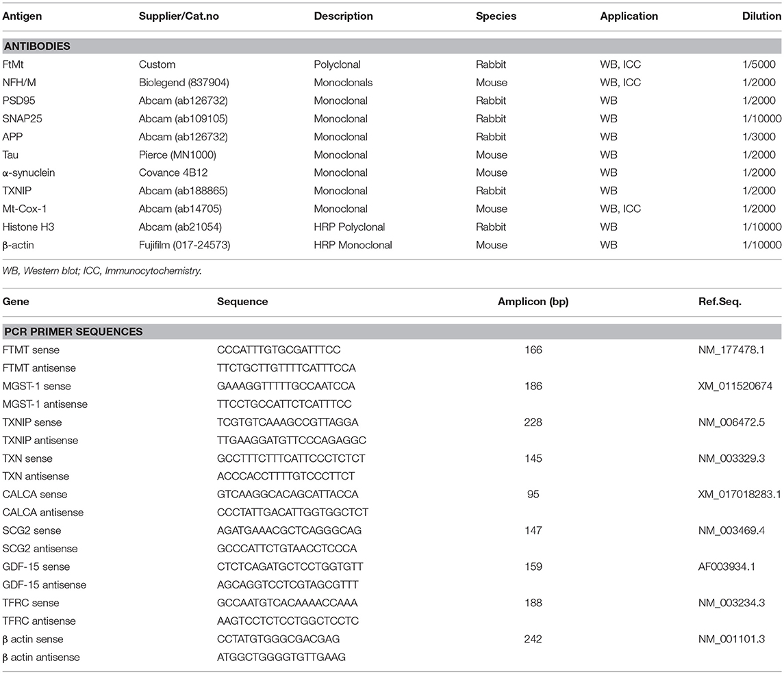Click the Application column header

click(x=629, y=16)
